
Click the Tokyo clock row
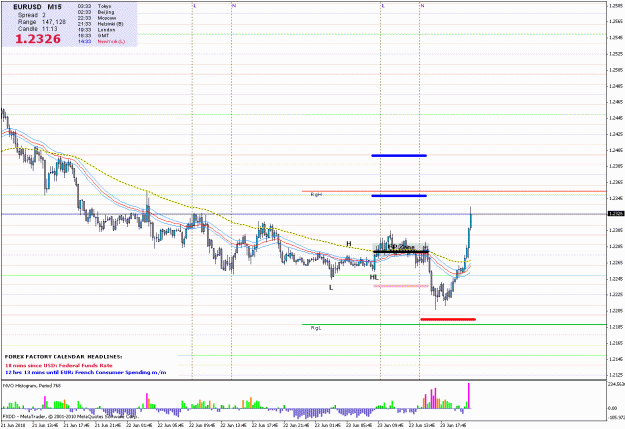[94, 6]
